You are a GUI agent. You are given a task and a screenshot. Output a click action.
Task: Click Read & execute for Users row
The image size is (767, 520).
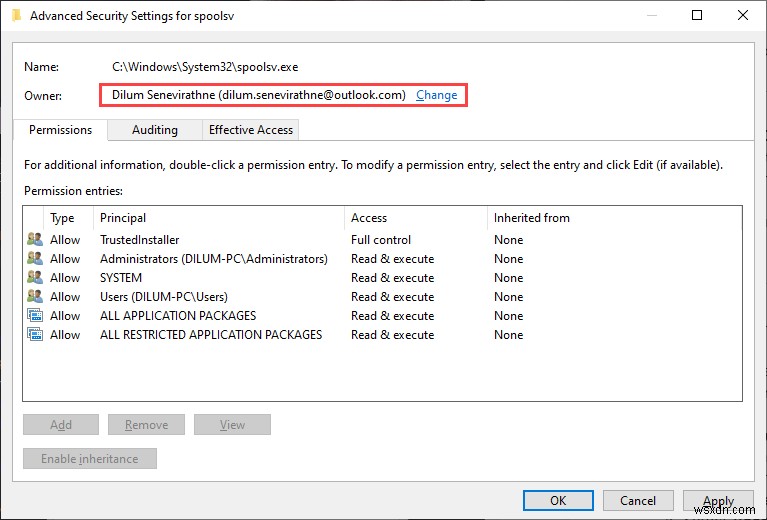(x=392, y=297)
